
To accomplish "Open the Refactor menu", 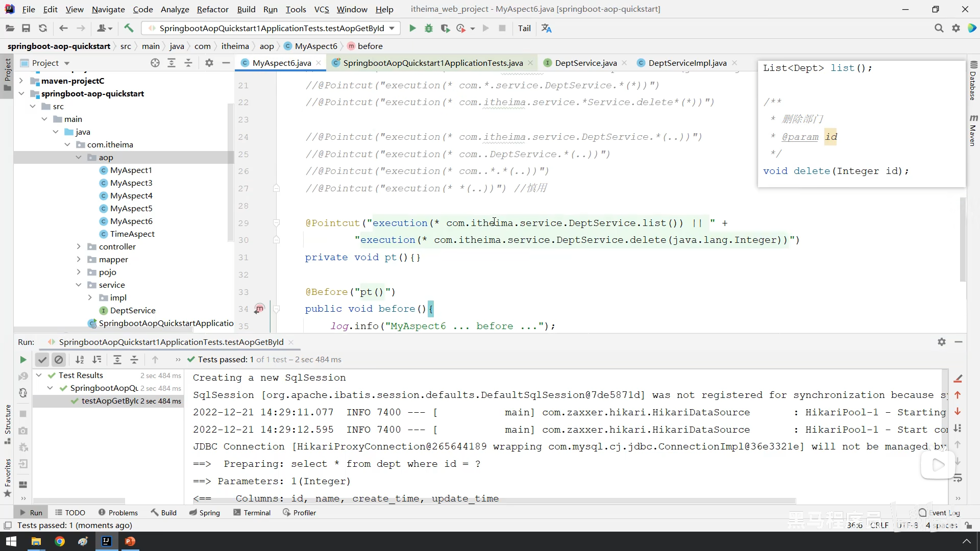I will 212,9.
